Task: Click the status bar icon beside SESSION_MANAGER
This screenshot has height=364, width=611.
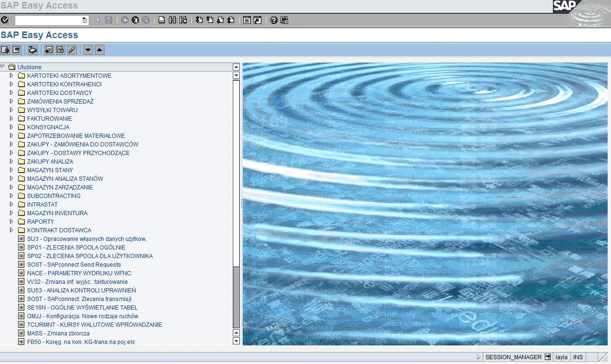Action: pyautogui.click(x=548, y=357)
